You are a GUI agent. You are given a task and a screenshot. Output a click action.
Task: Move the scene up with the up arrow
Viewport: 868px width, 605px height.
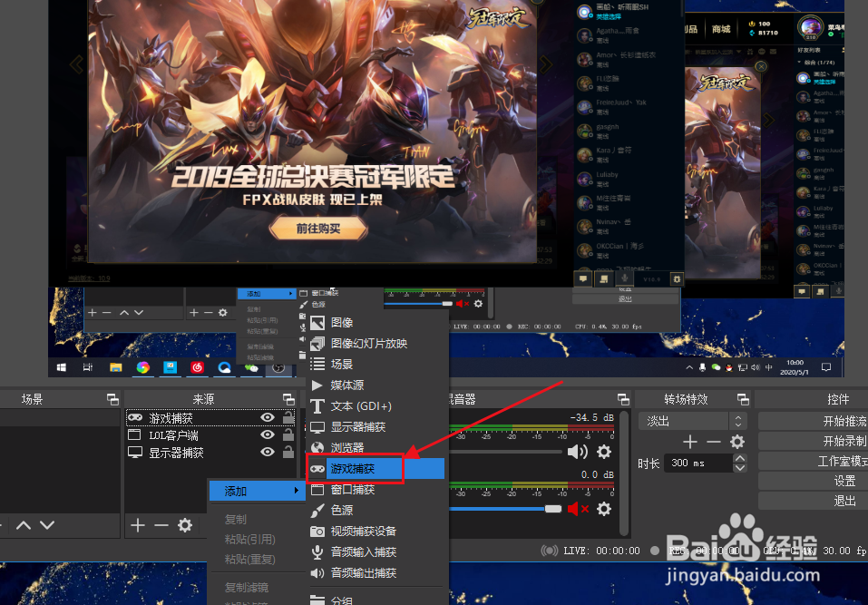[24, 525]
